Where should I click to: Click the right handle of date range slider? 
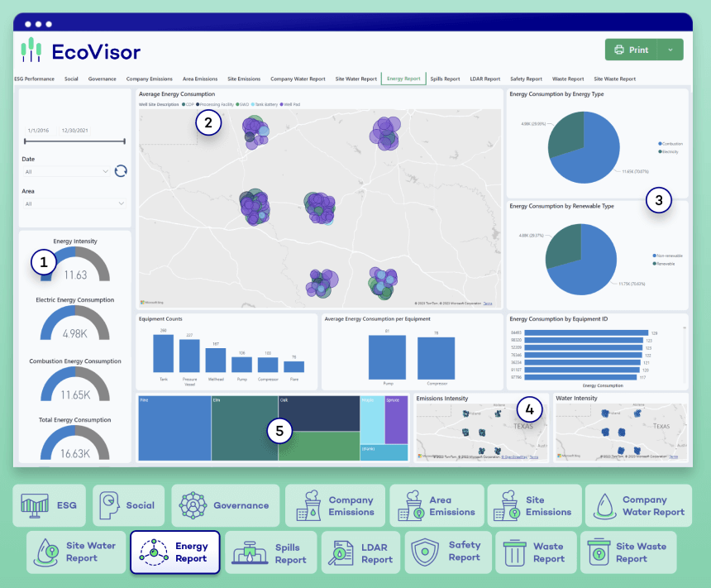click(x=124, y=142)
